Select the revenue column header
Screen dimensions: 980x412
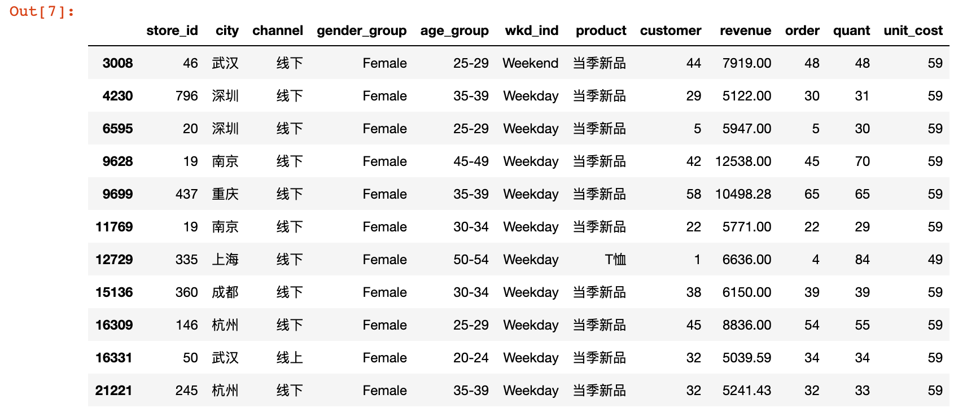pyautogui.click(x=745, y=30)
